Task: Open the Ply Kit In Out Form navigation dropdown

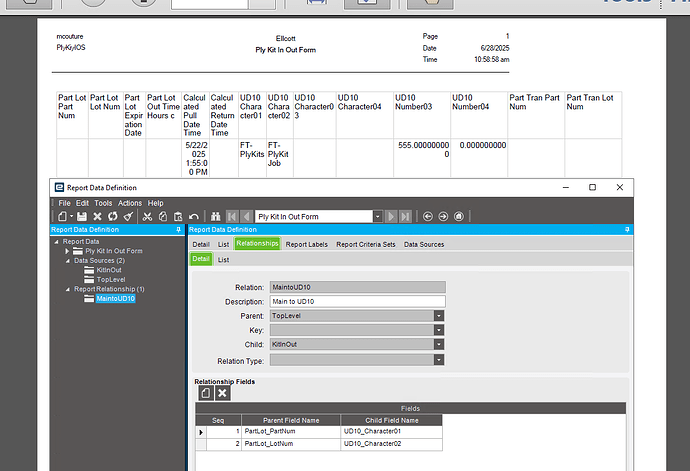Action: 378,216
